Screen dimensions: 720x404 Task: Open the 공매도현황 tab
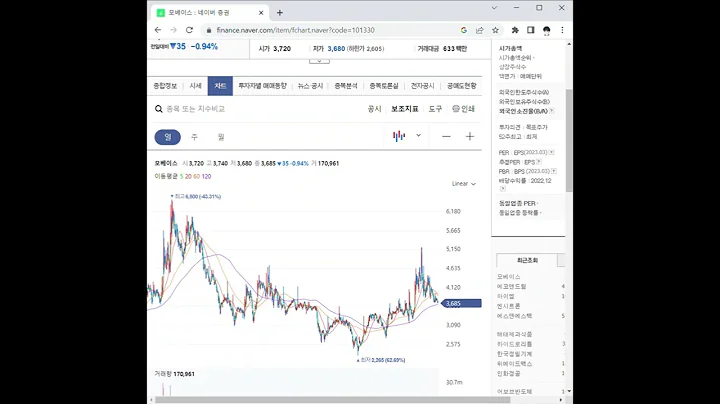point(461,86)
